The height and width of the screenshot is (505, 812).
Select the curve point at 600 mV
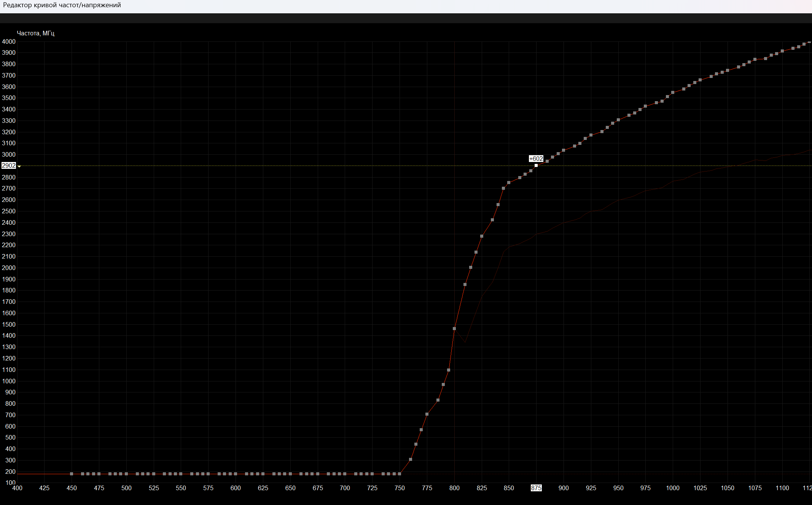tap(236, 474)
